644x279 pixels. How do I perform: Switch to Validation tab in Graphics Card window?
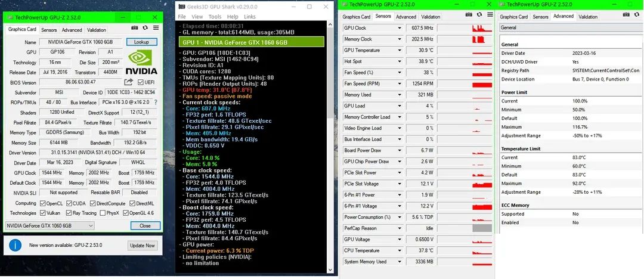97,30
